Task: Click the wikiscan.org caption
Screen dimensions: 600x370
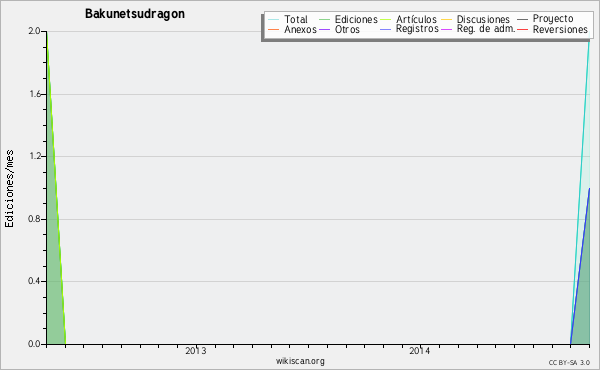Action: (x=300, y=361)
